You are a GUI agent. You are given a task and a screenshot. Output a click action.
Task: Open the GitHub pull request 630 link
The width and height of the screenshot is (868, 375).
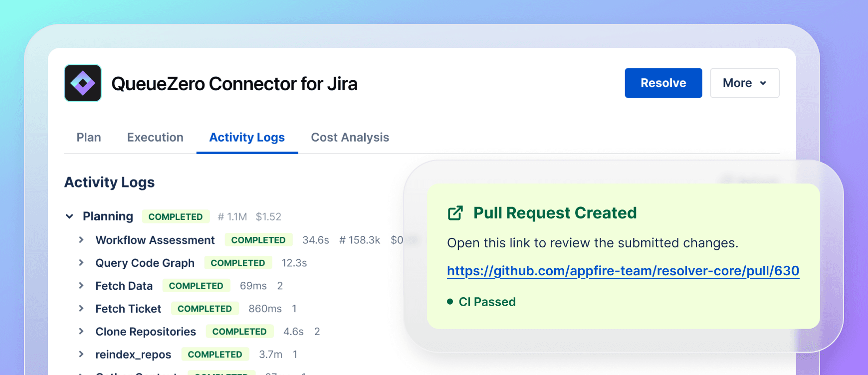[x=623, y=271]
